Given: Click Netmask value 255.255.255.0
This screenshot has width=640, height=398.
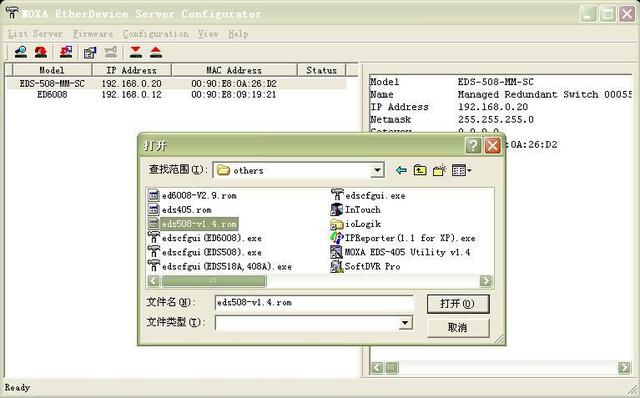Looking at the screenshot, I should (x=496, y=120).
